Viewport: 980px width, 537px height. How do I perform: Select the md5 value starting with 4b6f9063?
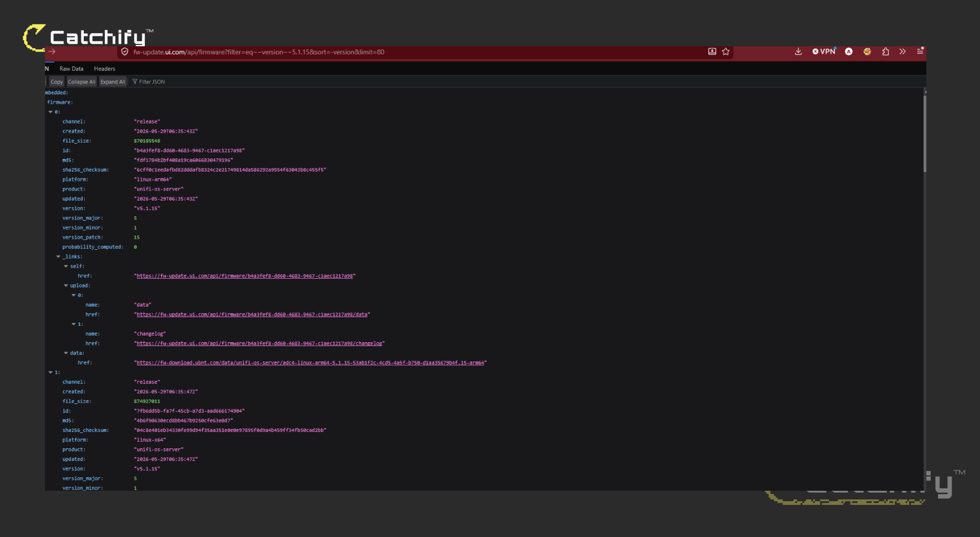point(184,420)
